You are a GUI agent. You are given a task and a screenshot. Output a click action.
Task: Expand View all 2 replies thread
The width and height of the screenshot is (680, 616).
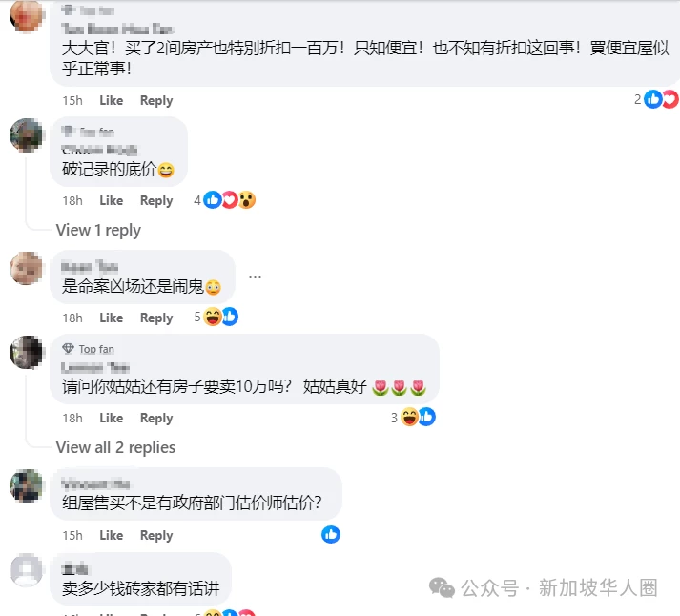pos(115,447)
